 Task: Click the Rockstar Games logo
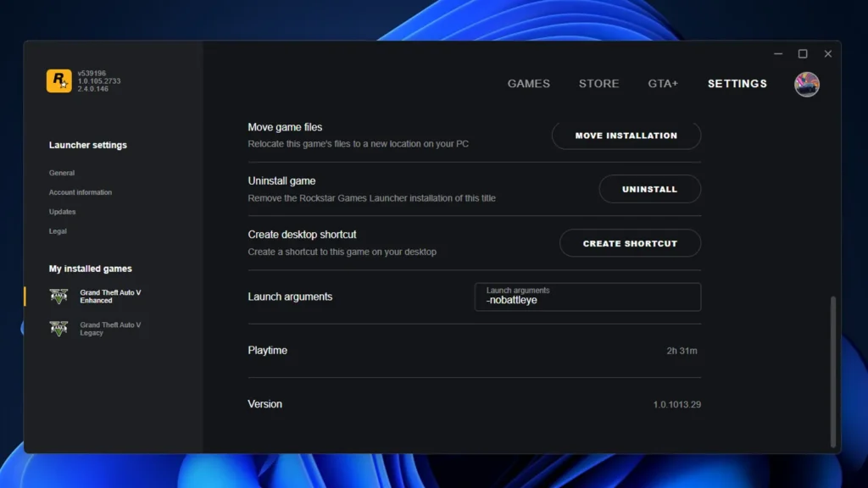(x=58, y=80)
